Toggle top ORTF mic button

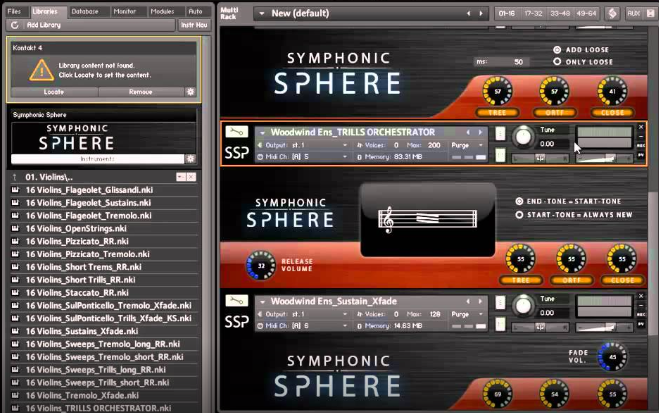click(555, 113)
